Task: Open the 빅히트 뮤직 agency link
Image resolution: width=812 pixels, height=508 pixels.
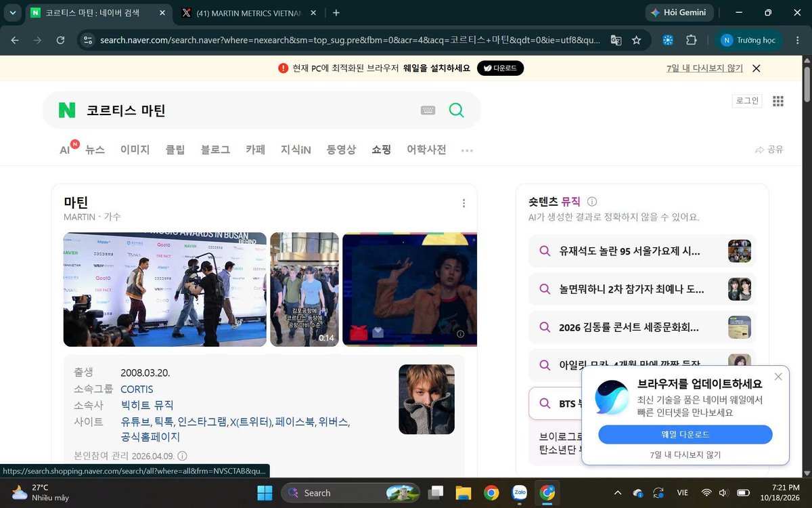Action: tap(147, 405)
